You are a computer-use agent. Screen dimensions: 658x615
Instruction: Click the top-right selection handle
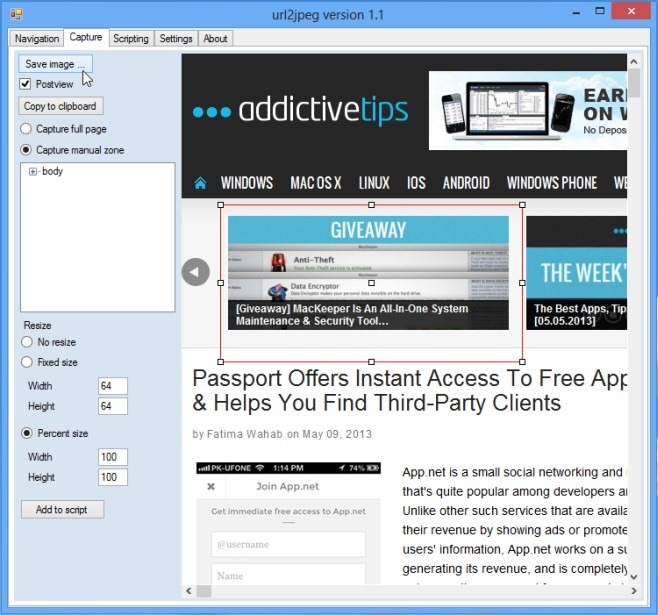coord(522,205)
